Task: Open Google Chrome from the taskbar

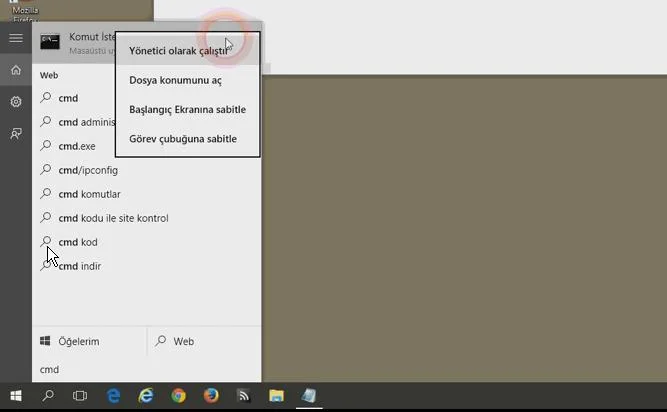Action: pyautogui.click(x=178, y=396)
